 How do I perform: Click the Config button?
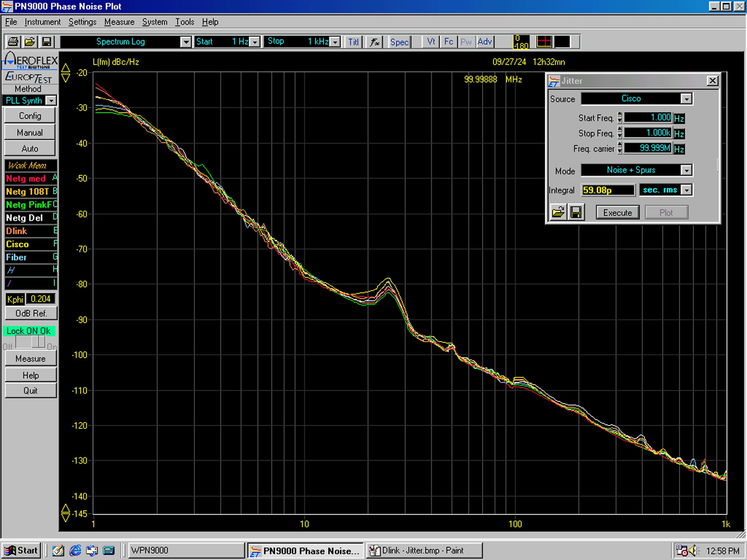click(30, 116)
